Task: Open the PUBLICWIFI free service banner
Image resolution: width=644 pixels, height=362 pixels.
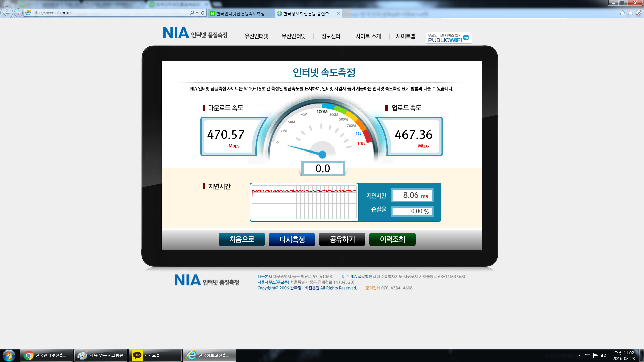Action: pos(449,38)
